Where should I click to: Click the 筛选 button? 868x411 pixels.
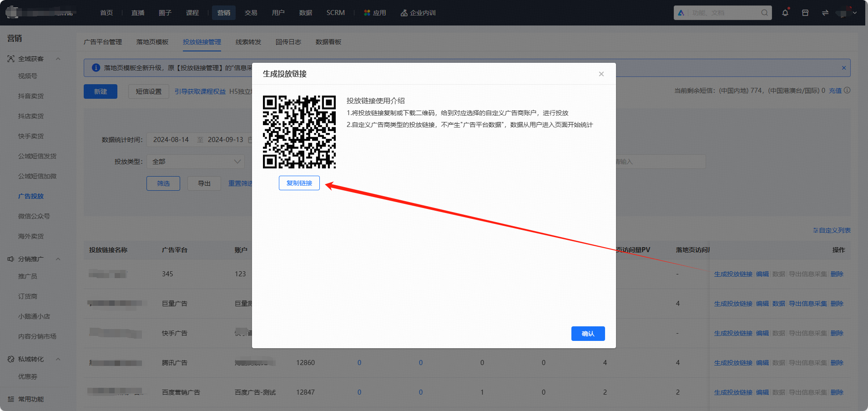tap(163, 183)
